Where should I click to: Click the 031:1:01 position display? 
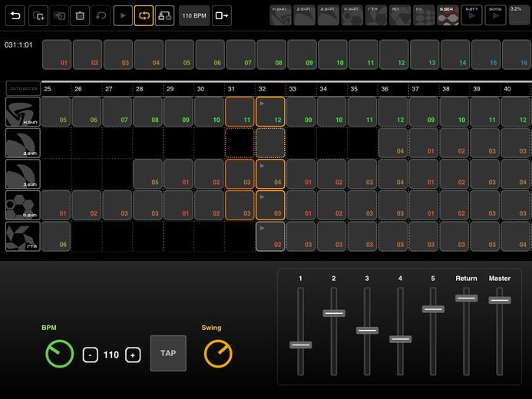pos(18,45)
